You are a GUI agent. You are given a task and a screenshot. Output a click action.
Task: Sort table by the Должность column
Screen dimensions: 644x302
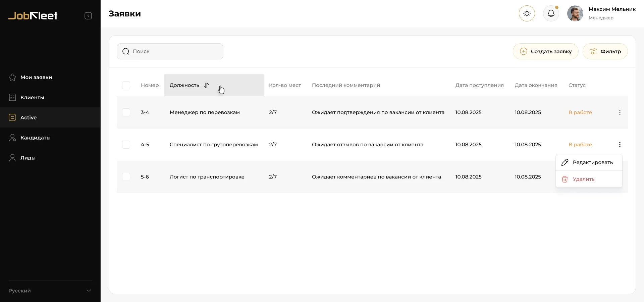[184, 85]
